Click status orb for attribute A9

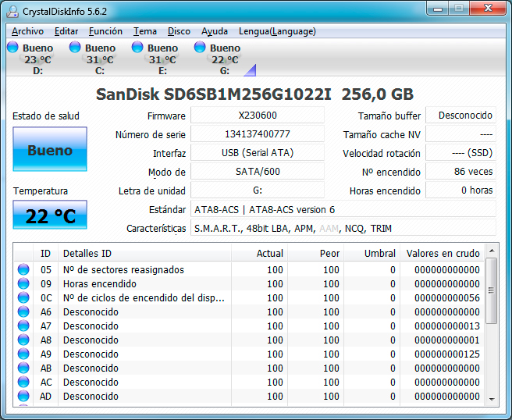point(23,354)
